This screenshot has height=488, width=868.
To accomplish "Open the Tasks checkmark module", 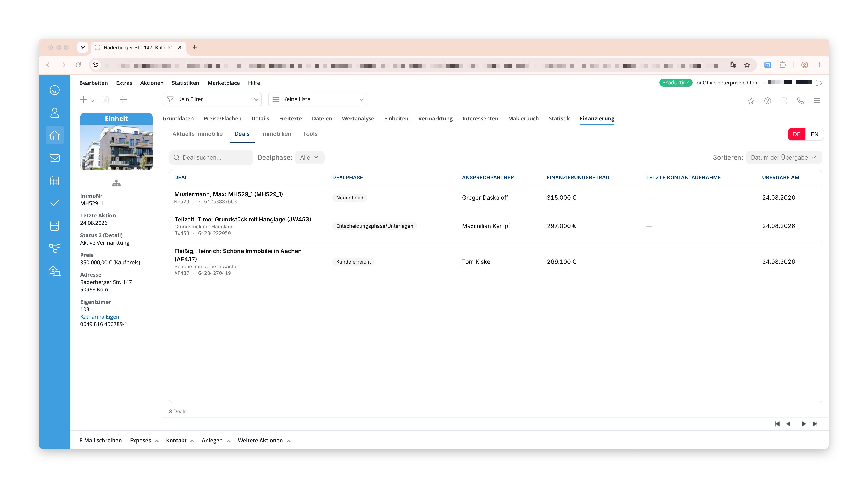I will pyautogui.click(x=55, y=203).
